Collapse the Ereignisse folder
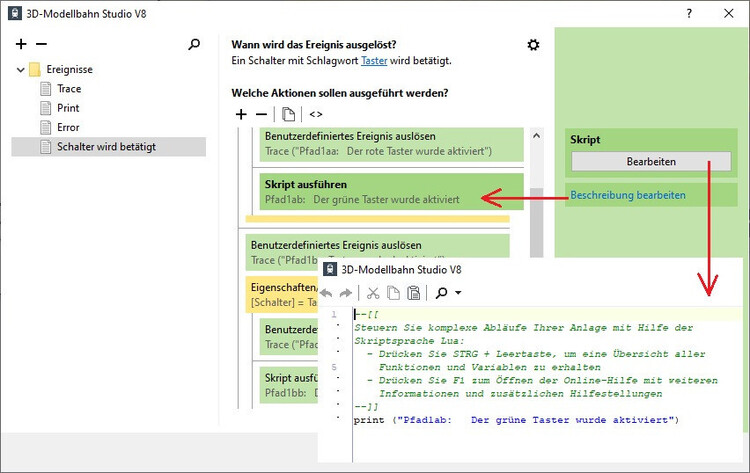 coord(20,70)
